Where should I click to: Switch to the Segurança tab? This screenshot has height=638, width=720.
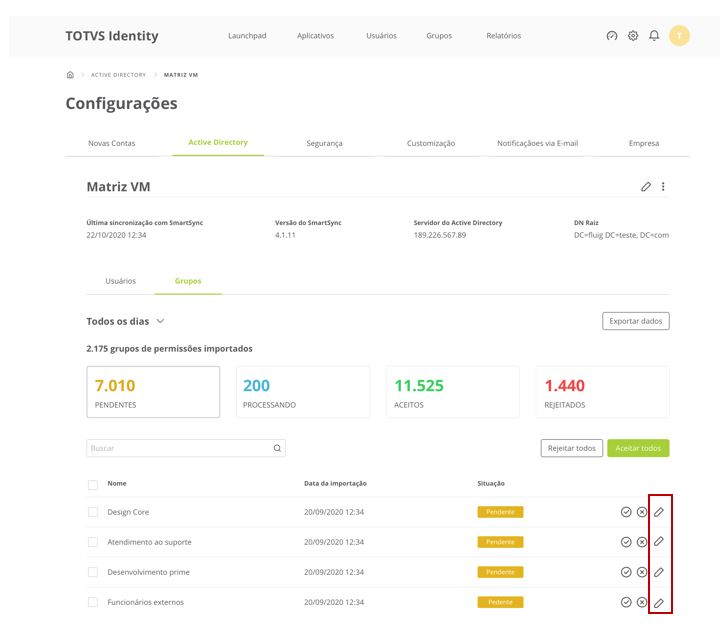pos(324,144)
